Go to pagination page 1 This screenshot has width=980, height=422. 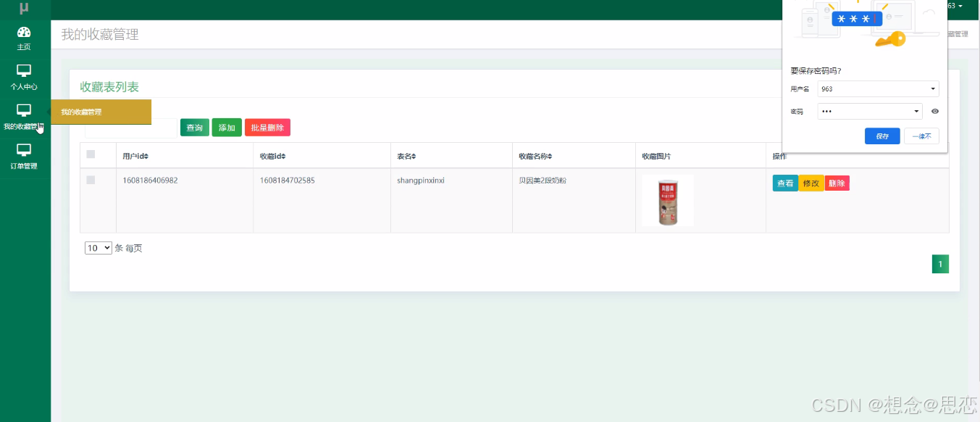[x=940, y=265]
